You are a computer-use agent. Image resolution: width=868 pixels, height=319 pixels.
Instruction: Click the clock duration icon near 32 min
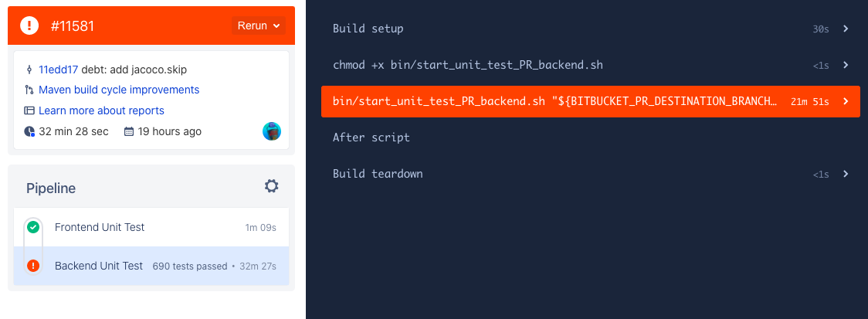(x=29, y=132)
